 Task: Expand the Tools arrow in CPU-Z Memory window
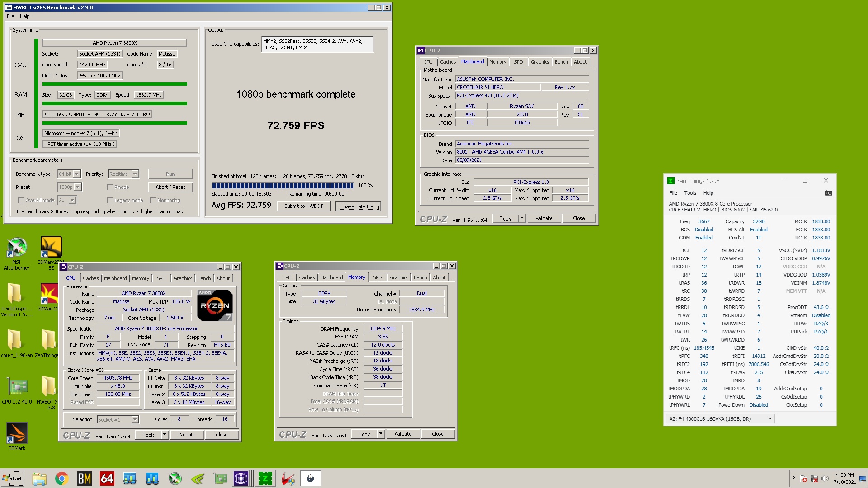click(381, 434)
